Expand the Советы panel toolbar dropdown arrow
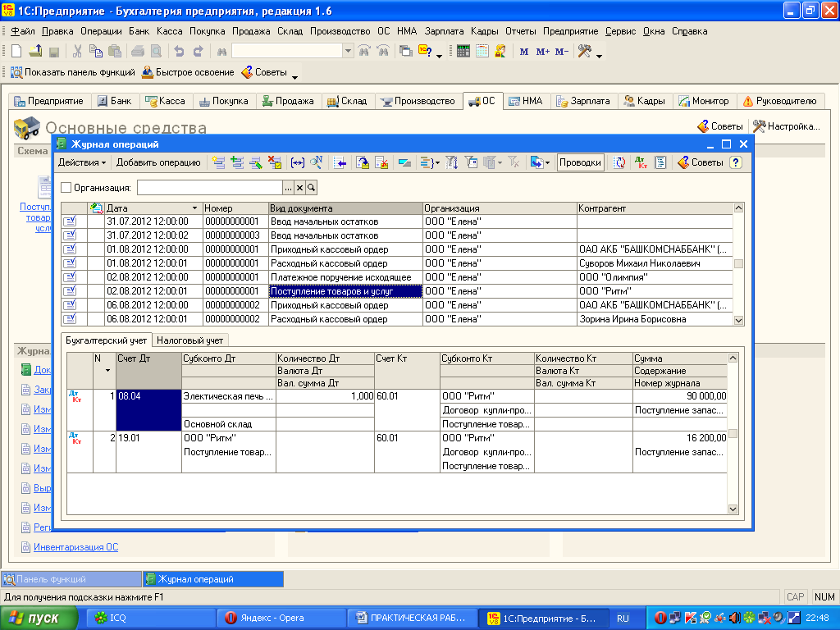840x630 pixels. [294, 76]
